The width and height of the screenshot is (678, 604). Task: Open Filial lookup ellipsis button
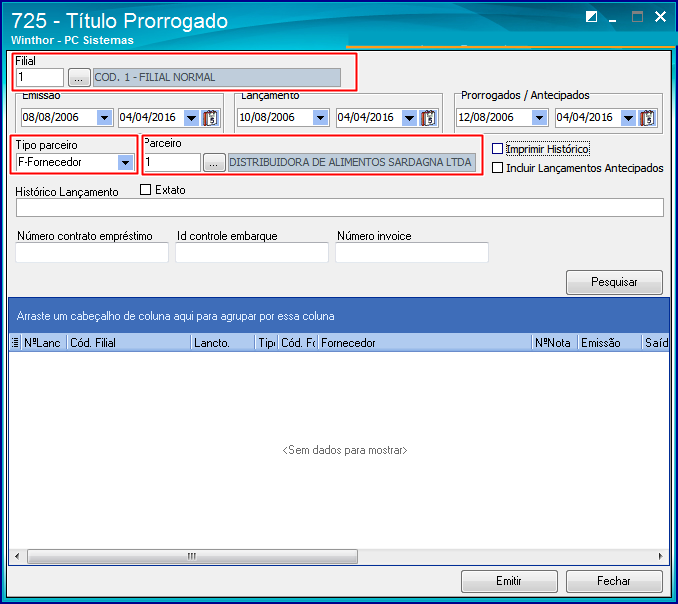pos(79,78)
